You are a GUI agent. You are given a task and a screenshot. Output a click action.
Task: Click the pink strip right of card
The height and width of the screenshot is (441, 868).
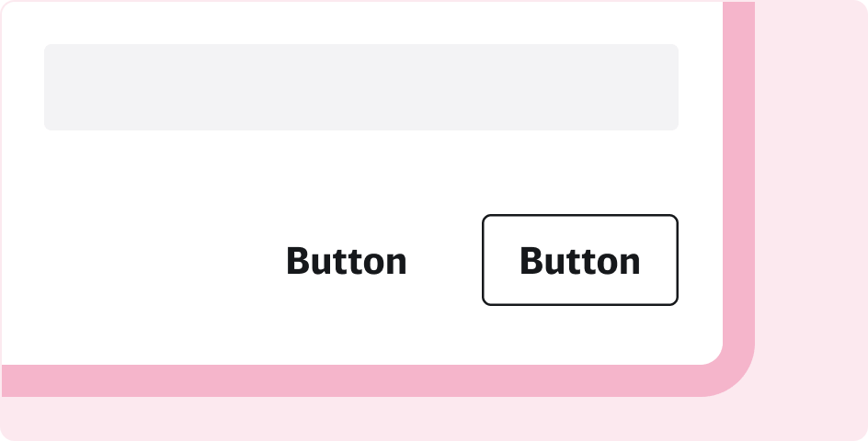pos(738,184)
